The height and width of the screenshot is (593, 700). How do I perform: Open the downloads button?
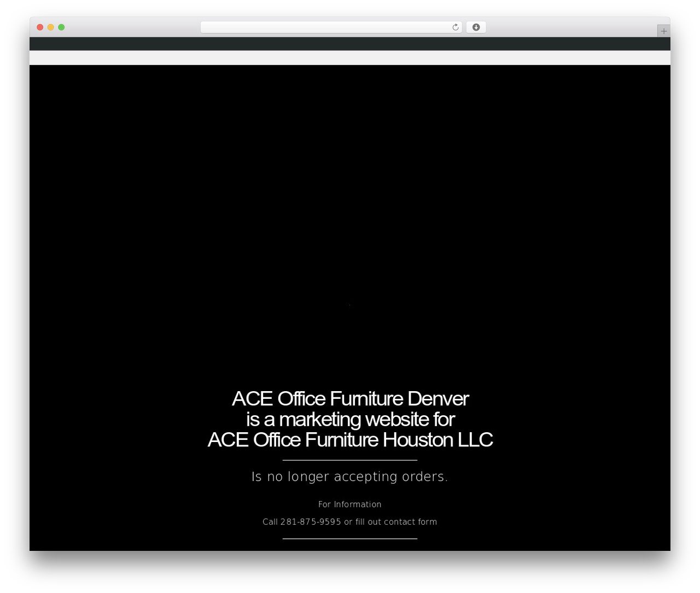pos(476,27)
